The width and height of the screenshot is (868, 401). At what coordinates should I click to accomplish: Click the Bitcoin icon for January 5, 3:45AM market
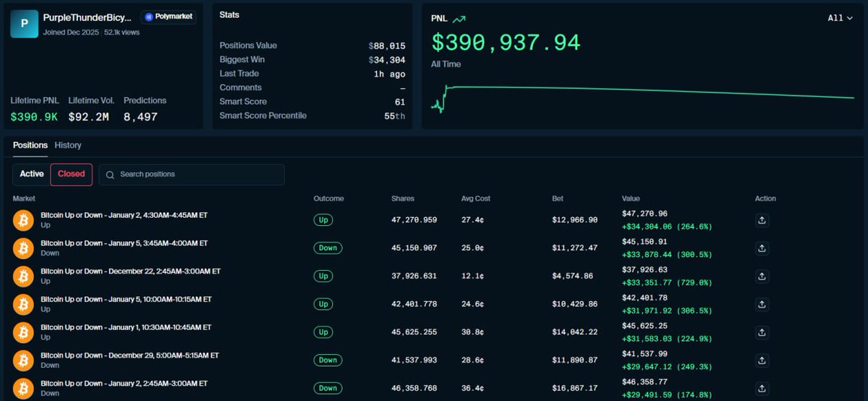24,248
